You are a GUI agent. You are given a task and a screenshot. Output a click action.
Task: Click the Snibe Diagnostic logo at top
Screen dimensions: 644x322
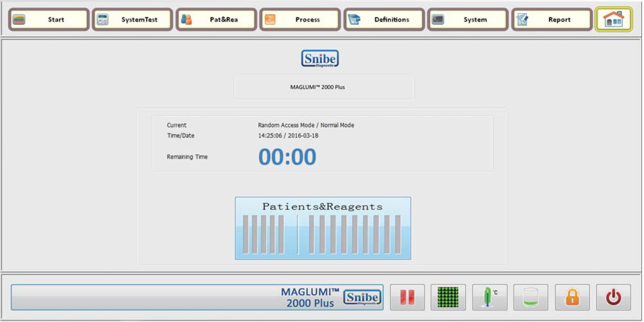coord(320,59)
